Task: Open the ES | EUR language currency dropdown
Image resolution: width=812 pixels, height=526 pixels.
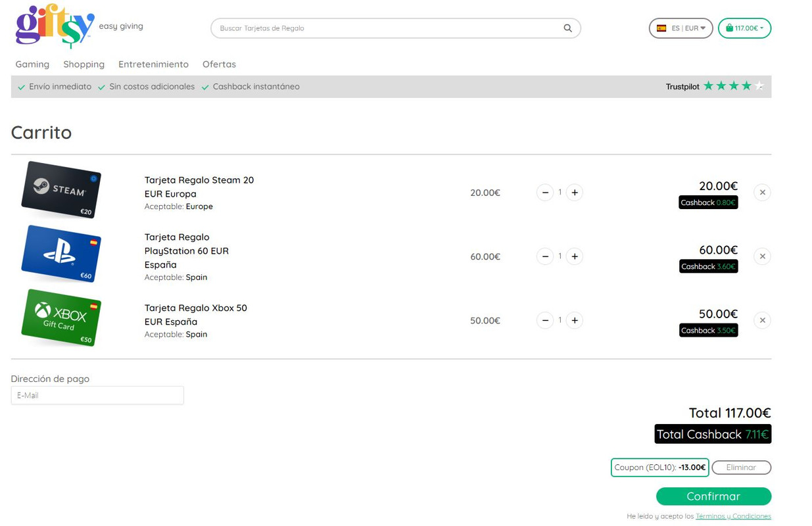Action: click(681, 28)
